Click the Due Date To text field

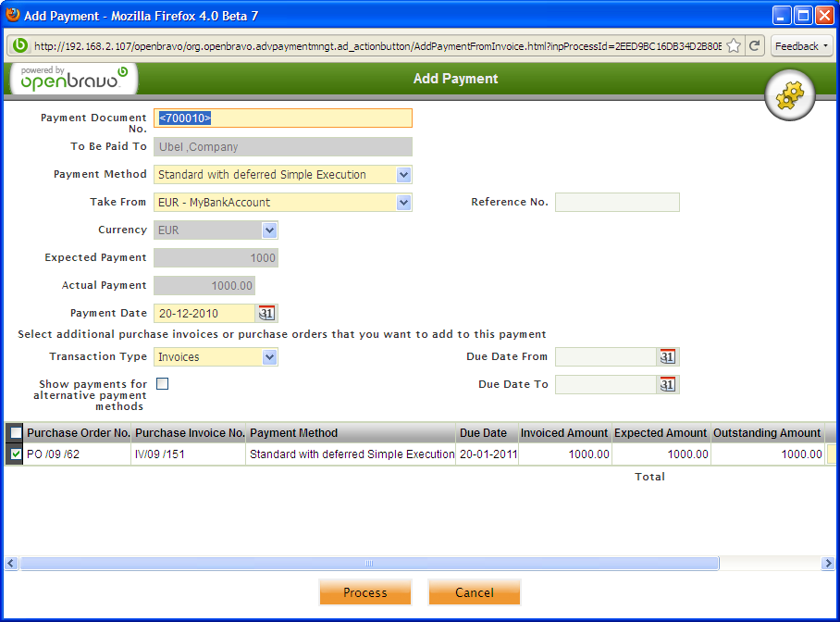(x=605, y=384)
